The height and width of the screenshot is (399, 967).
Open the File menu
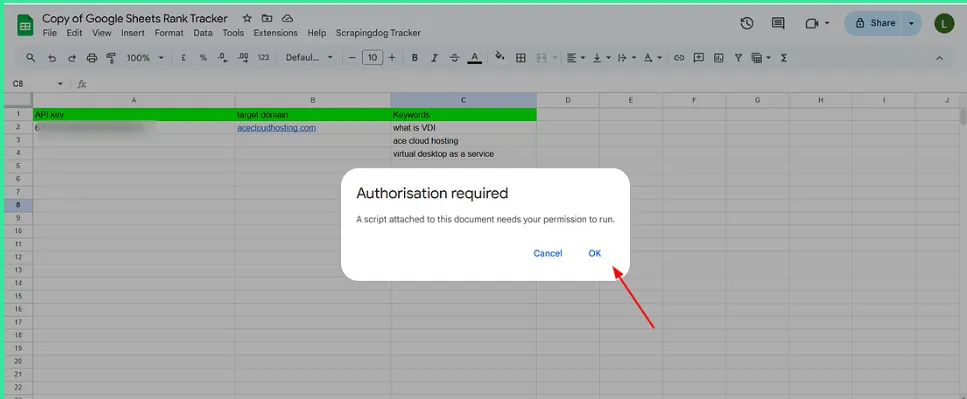click(x=49, y=33)
